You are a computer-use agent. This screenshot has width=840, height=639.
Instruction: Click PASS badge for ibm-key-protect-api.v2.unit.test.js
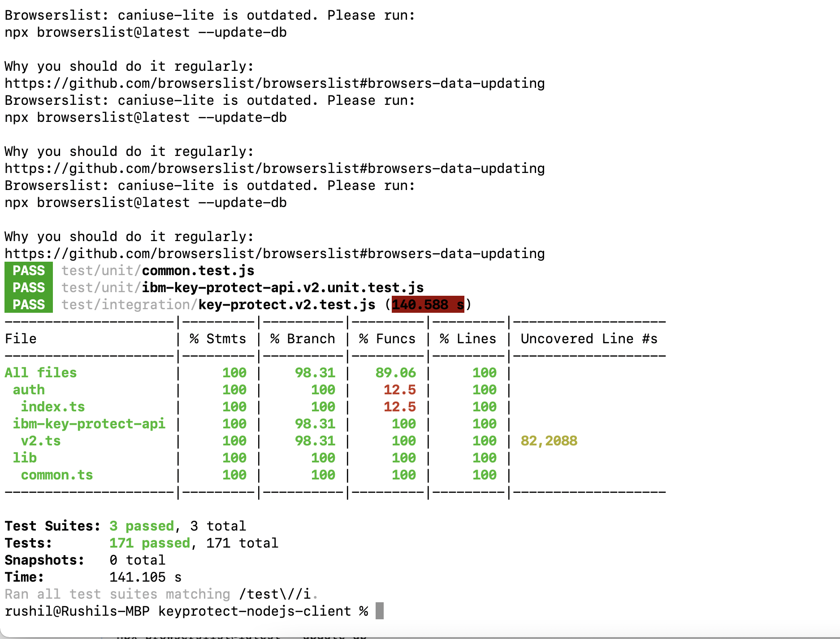pos(29,288)
